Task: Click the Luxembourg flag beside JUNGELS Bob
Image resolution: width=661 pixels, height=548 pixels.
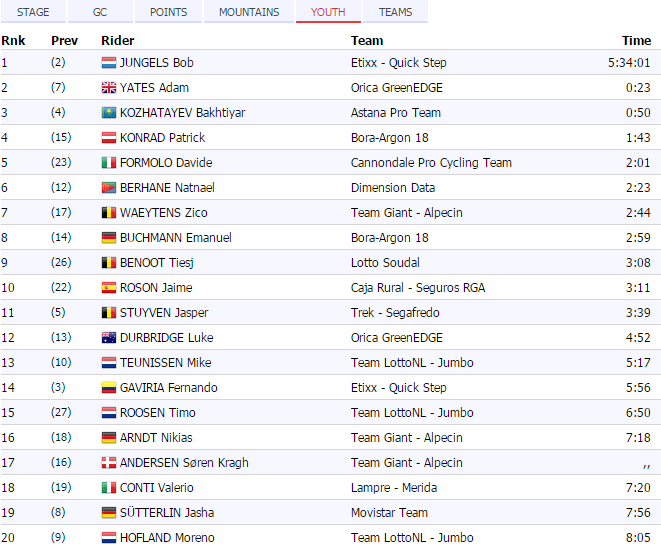Action: tap(109, 63)
